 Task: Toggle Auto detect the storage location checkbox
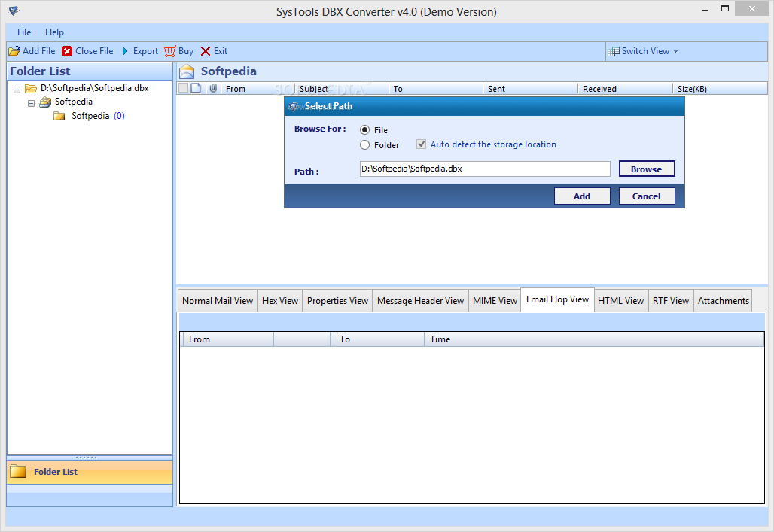(x=421, y=144)
